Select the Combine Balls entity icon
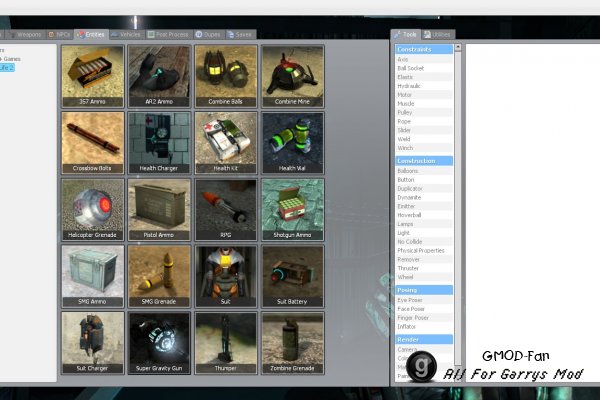This screenshot has width=600, height=400. point(226,76)
